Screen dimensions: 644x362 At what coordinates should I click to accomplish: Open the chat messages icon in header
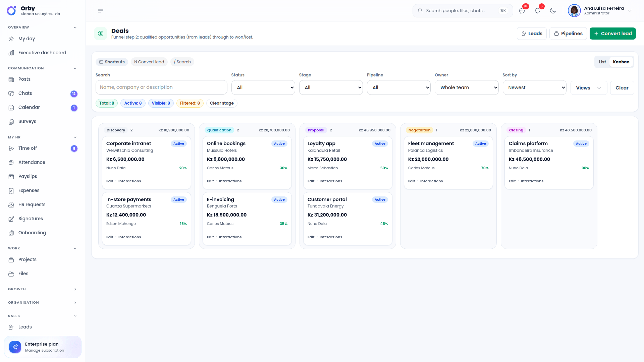pos(522,11)
